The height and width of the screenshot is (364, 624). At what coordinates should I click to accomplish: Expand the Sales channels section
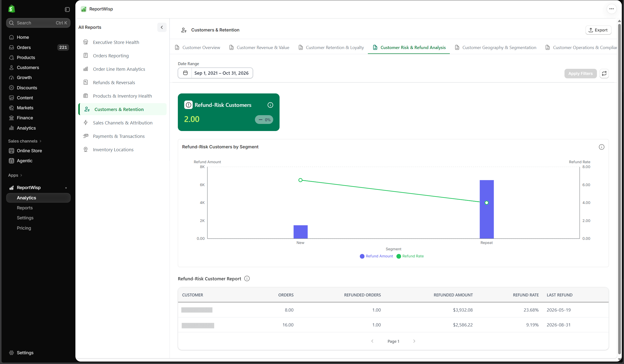coord(24,141)
